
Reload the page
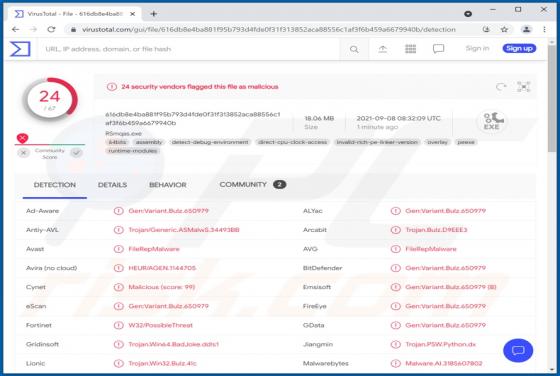51,29
